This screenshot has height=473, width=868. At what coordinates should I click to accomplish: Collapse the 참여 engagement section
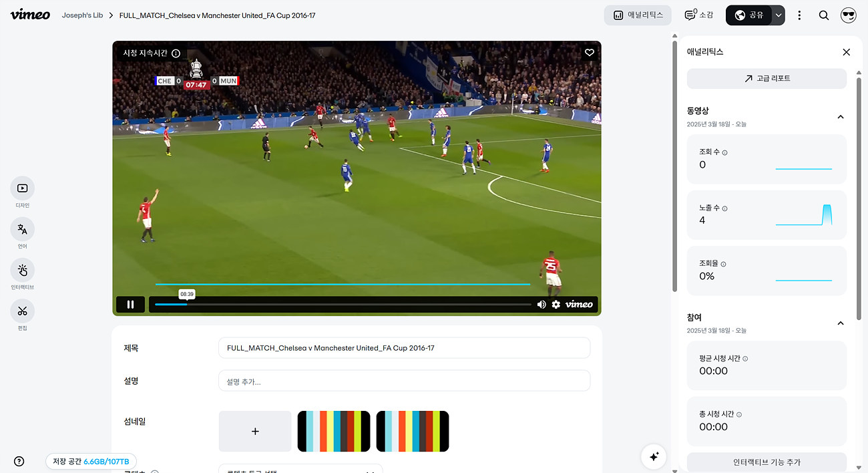tap(841, 323)
